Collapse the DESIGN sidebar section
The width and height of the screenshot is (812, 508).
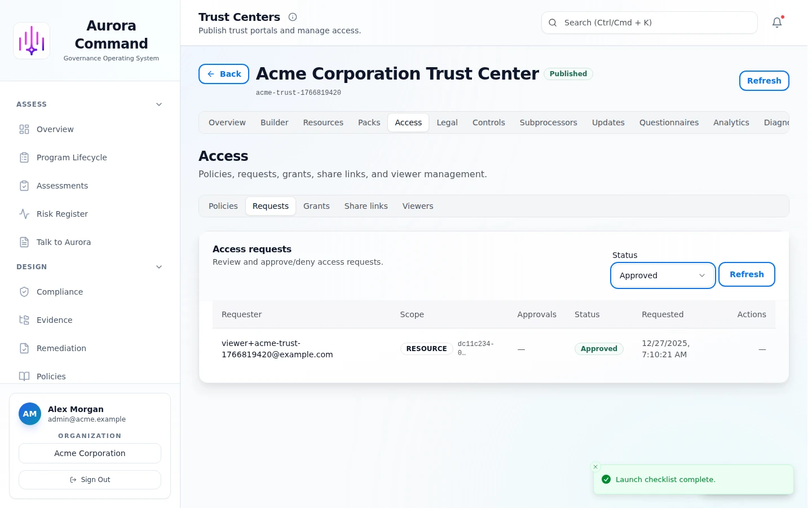[x=159, y=267]
